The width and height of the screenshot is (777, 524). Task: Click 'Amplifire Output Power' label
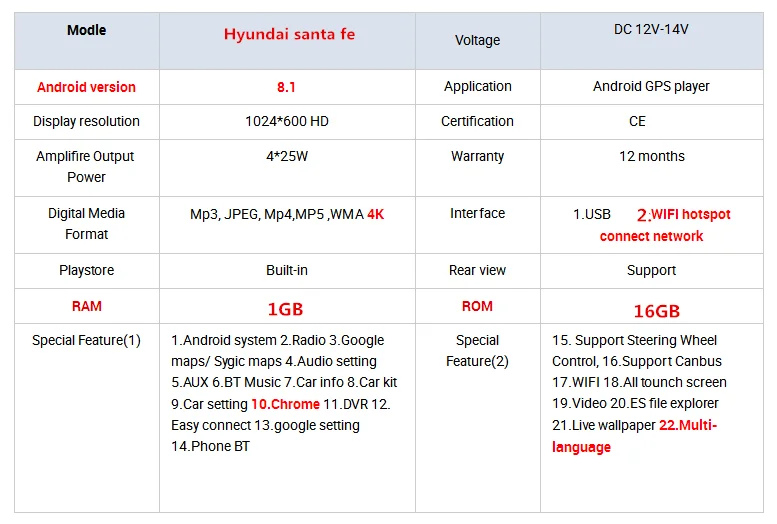click(x=85, y=167)
